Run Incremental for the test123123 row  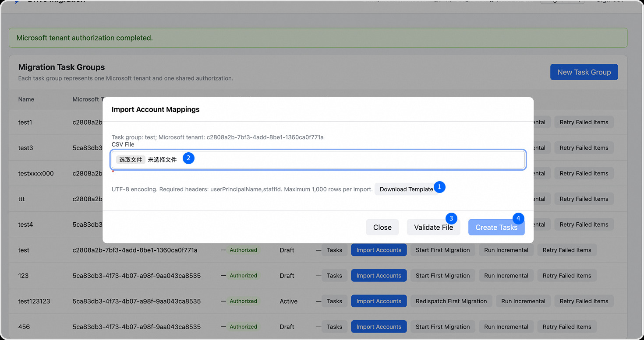tap(523, 301)
